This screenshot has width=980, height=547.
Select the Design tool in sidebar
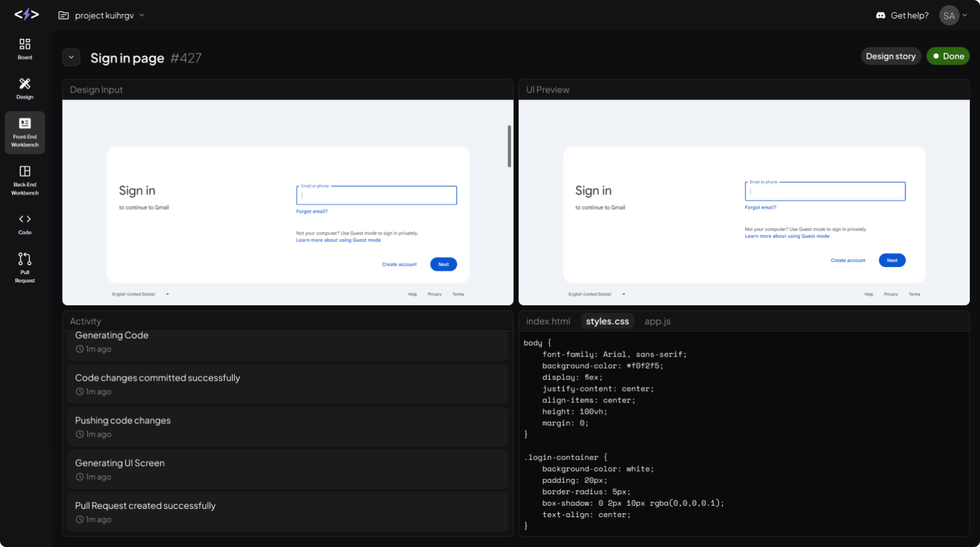tap(24, 89)
